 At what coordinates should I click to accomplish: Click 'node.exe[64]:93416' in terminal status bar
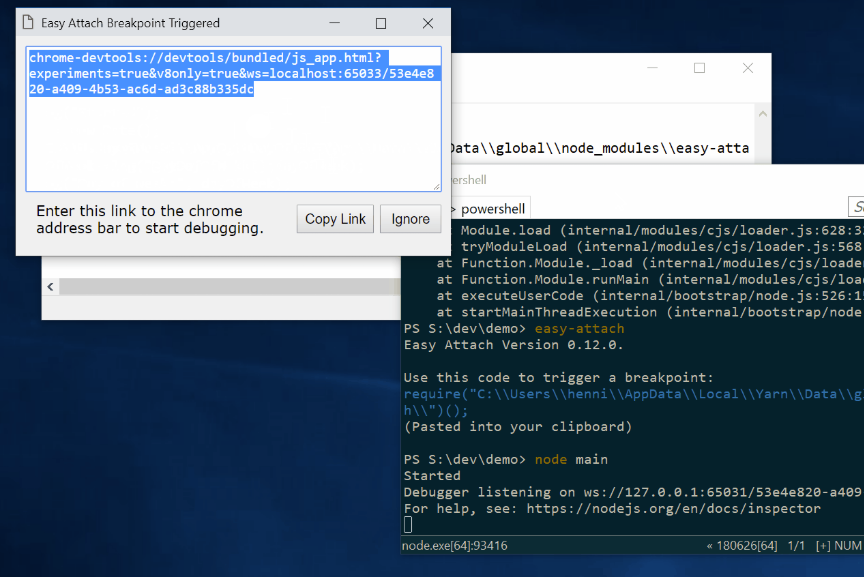click(x=455, y=546)
